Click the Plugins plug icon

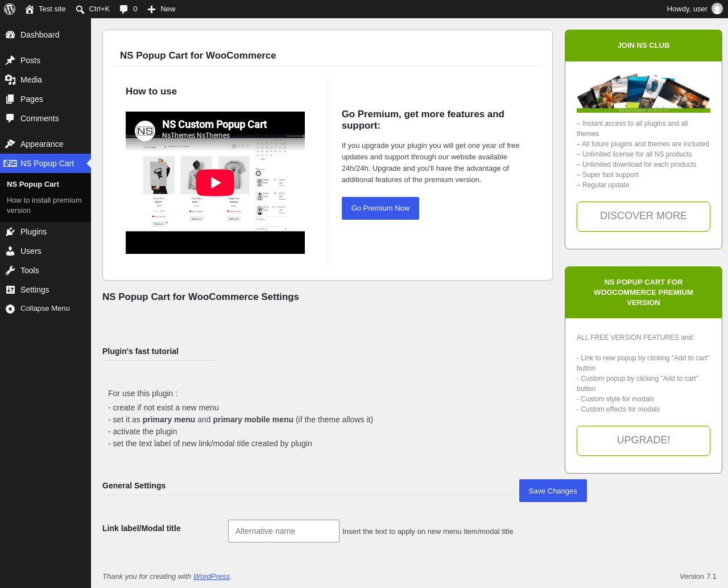[x=10, y=232]
